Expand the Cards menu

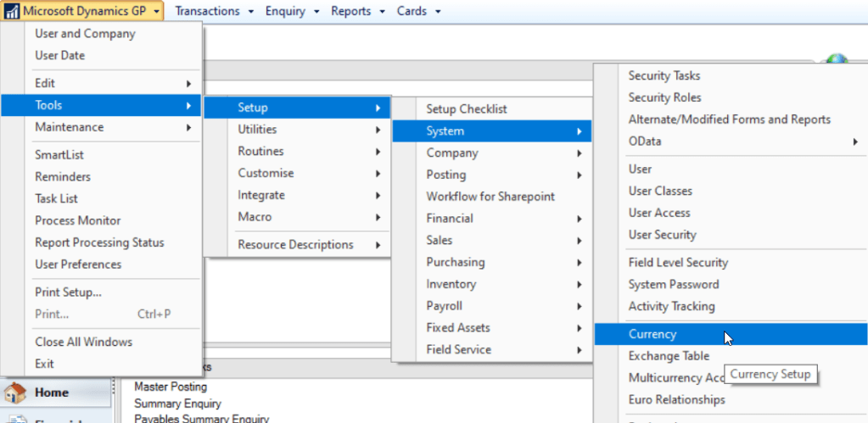418,11
